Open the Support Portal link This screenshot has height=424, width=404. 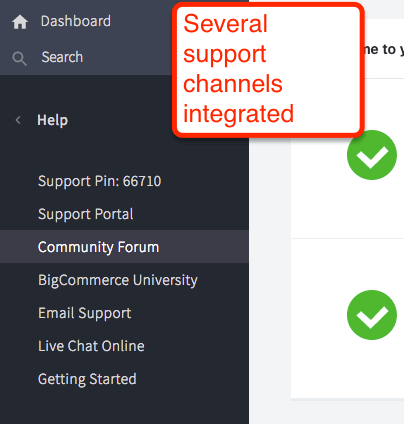[x=86, y=214]
